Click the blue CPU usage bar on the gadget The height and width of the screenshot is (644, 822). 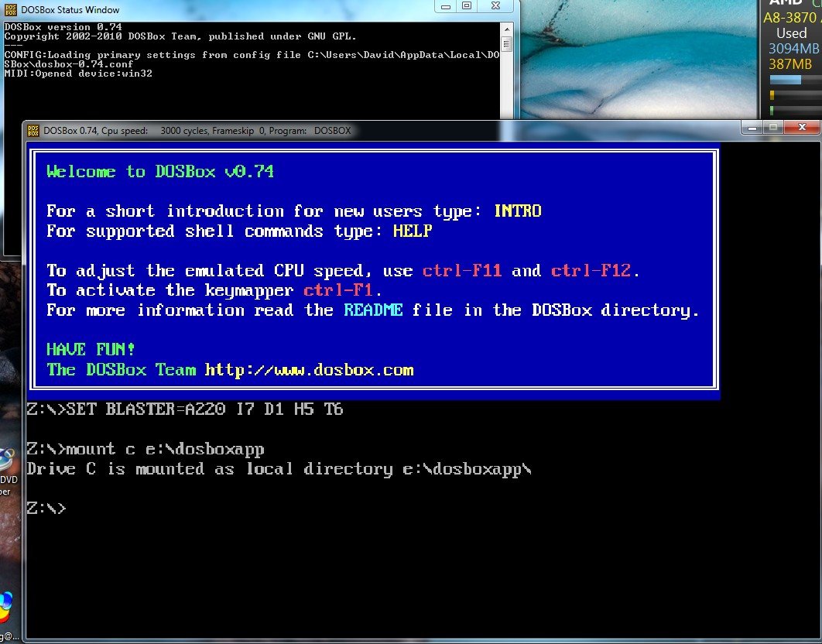point(785,79)
